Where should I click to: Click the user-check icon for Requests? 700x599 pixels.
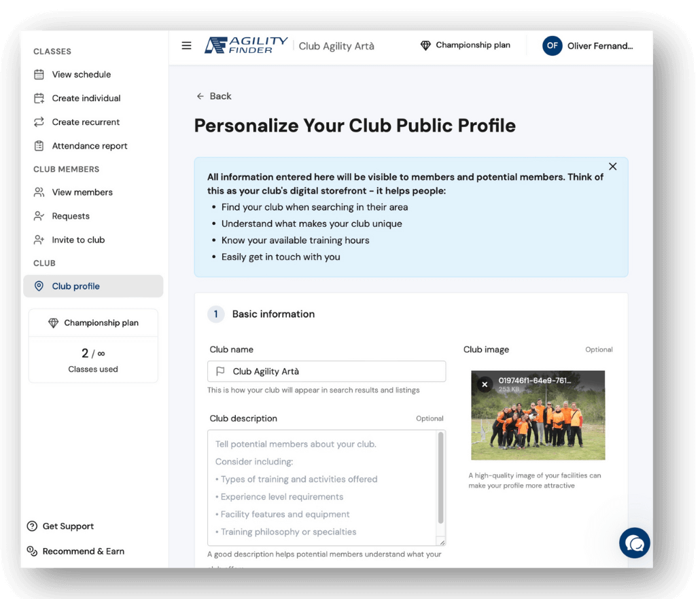coord(39,216)
